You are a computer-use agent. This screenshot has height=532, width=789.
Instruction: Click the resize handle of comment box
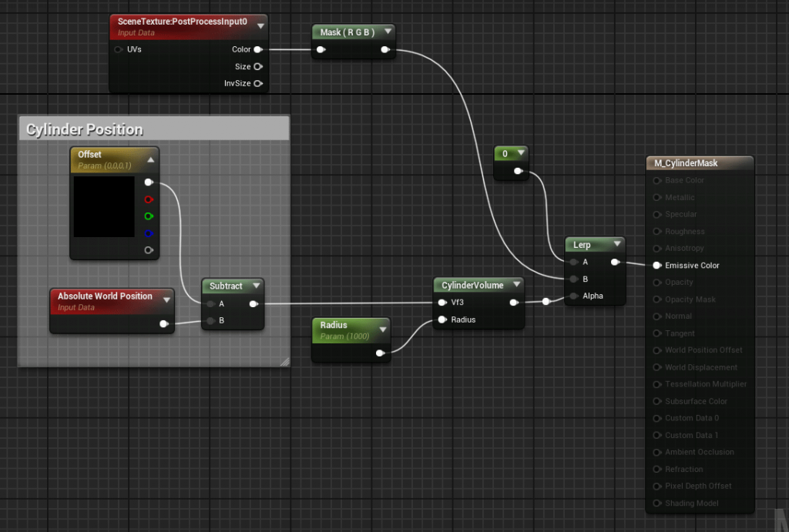(x=284, y=361)
